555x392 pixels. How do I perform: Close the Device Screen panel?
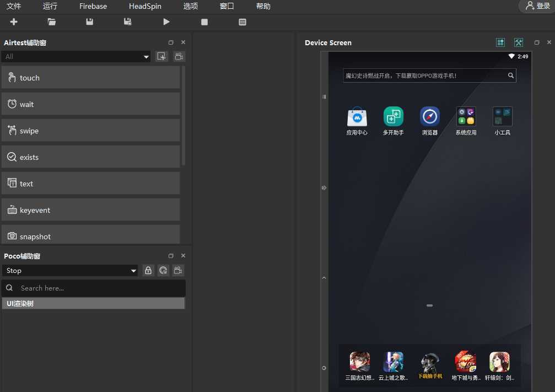point(549,42)
